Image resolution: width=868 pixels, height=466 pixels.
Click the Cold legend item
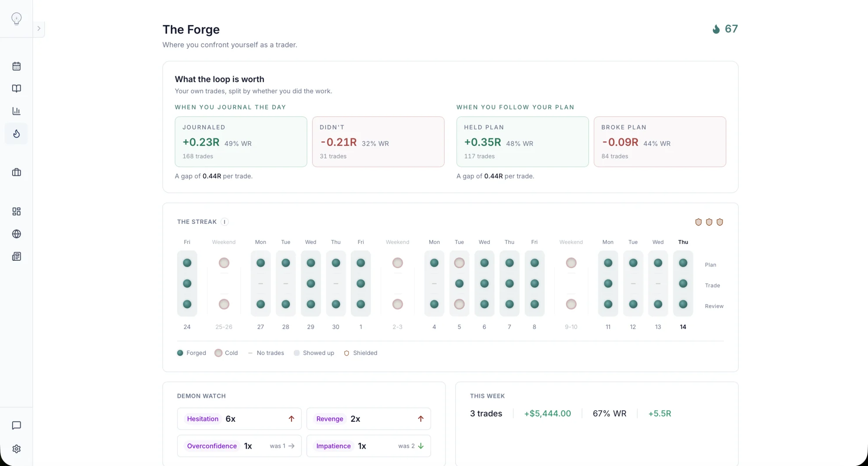point(226,353)
